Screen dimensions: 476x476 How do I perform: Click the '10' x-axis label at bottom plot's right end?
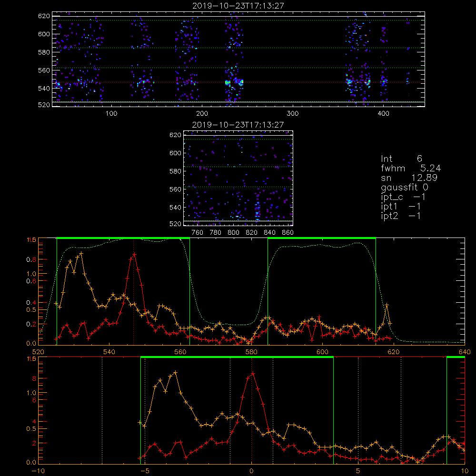pyautogui.click(x=465, y=471)
